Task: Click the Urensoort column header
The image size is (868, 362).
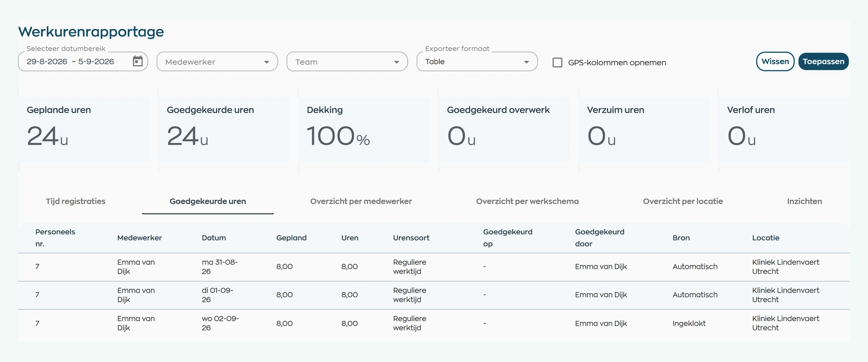Action: point(411,238)
